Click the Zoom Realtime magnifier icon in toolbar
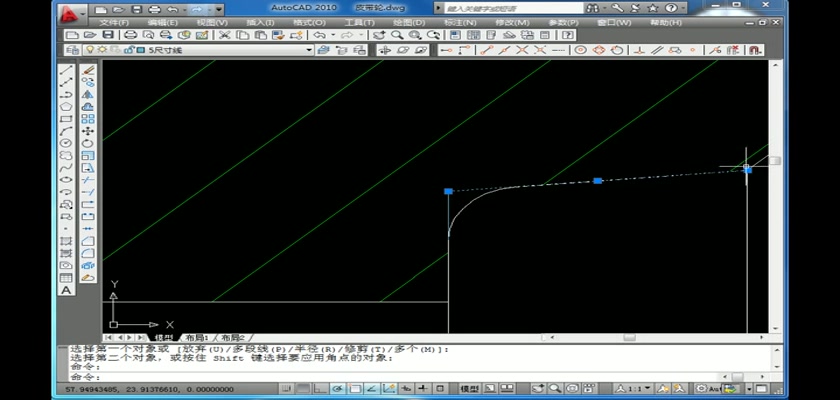 pyautogui.click(x=397, y=35)
